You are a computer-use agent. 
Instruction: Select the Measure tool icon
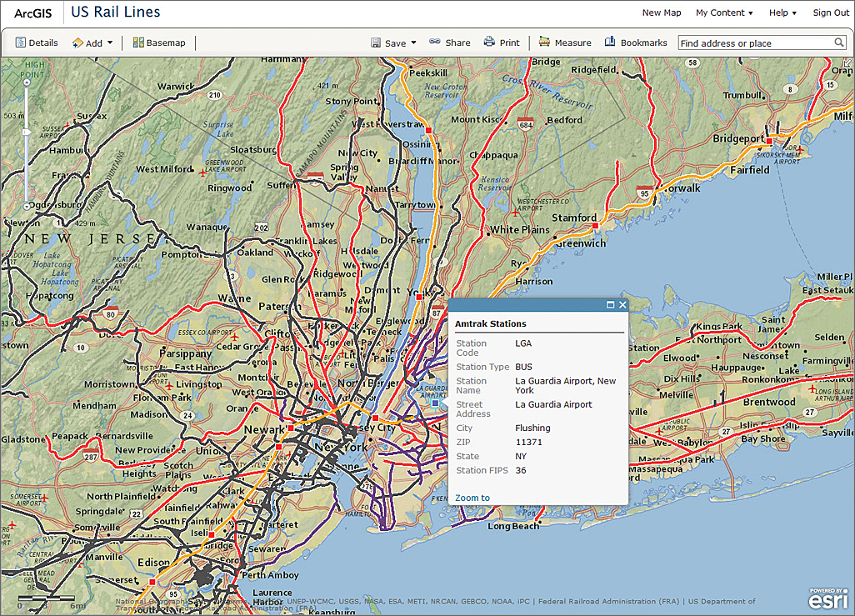pos(544,42)
